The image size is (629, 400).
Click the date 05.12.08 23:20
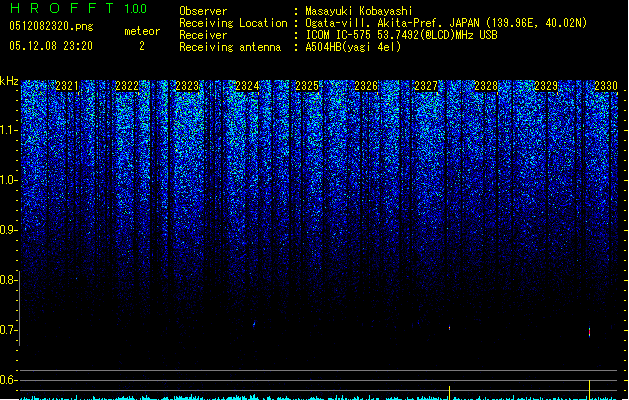51,46
